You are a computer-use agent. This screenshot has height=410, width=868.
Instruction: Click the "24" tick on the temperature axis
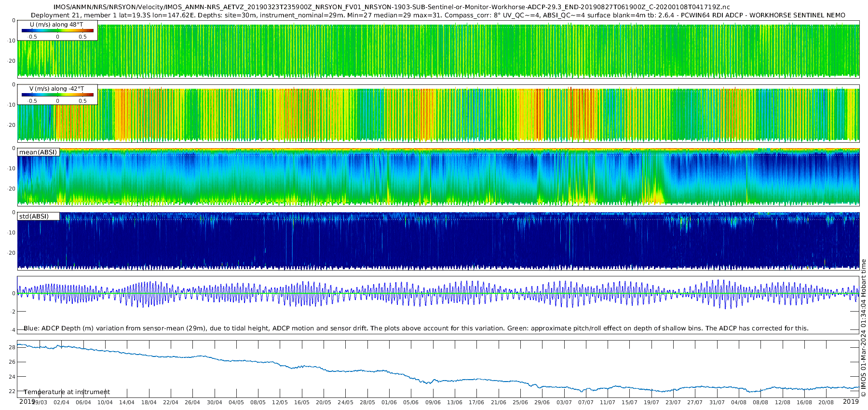(12, 377)
